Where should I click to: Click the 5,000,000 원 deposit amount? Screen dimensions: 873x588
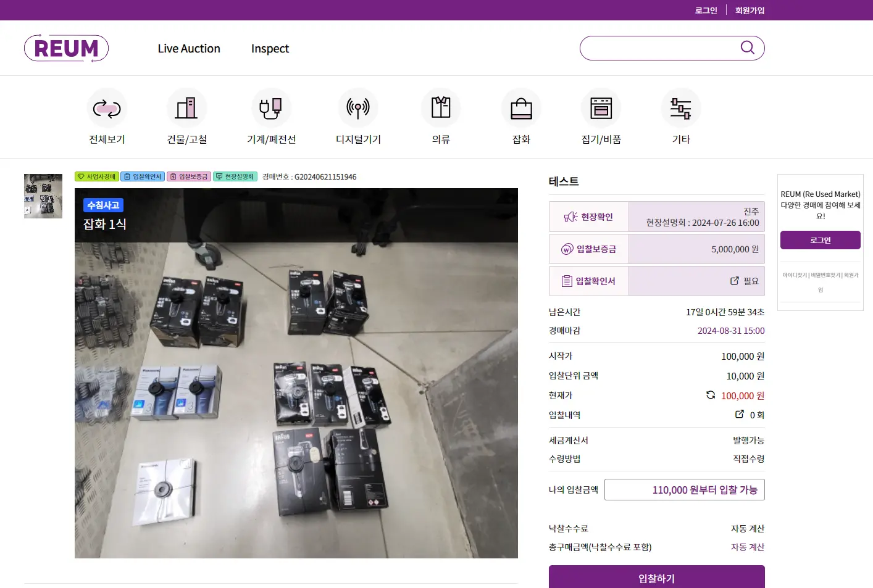735,249
